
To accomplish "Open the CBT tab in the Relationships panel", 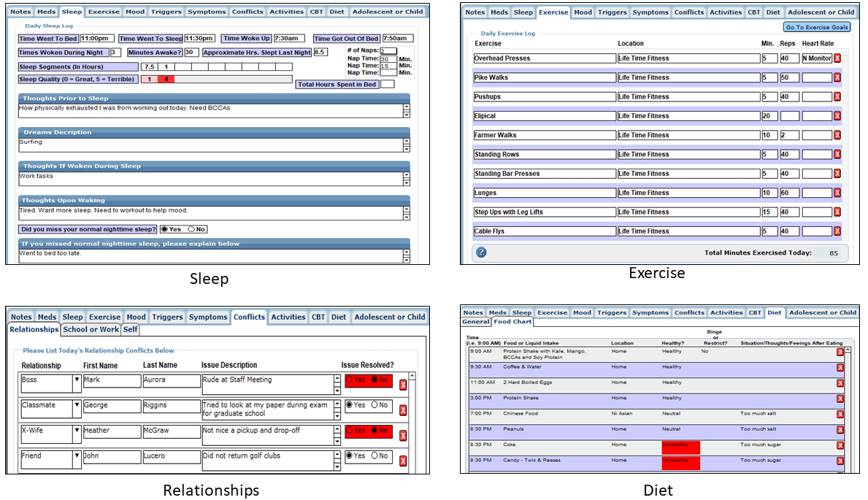I will [318, 318].
